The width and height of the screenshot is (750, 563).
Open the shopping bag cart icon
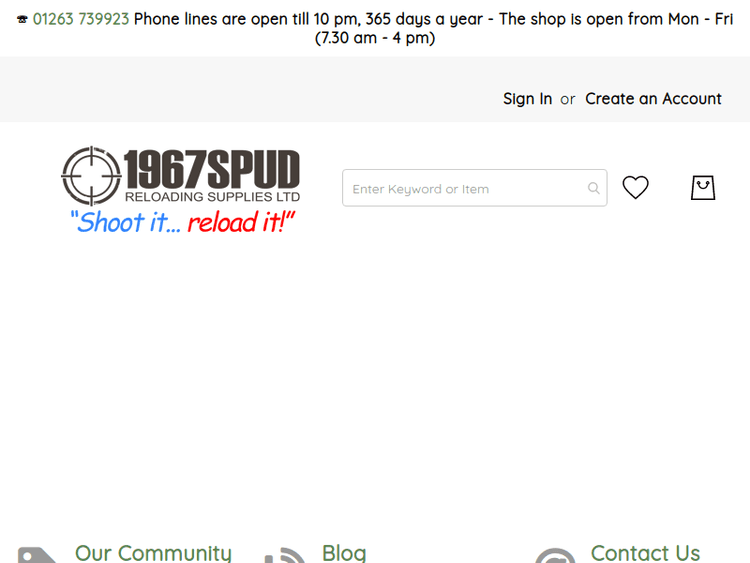703,188
